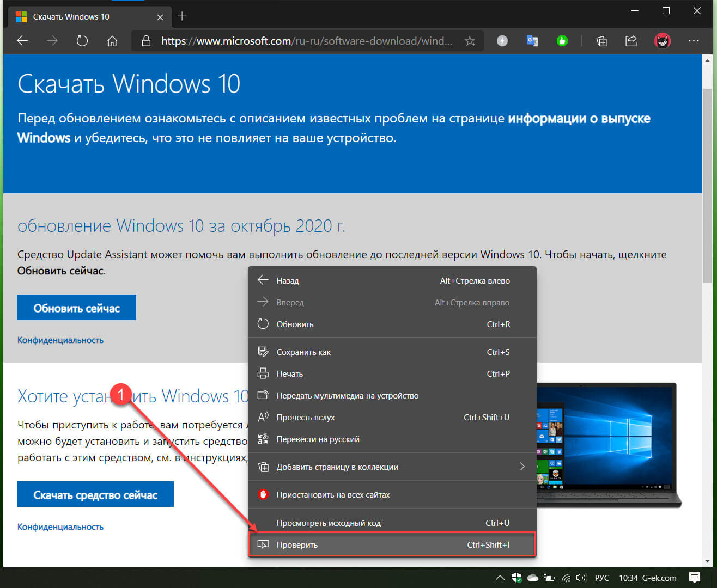The height and width of the screenshot is (588, 717).
Task: Click the toolbar forward arrow button
Action: pyautogui.click(x=52, y=41)
